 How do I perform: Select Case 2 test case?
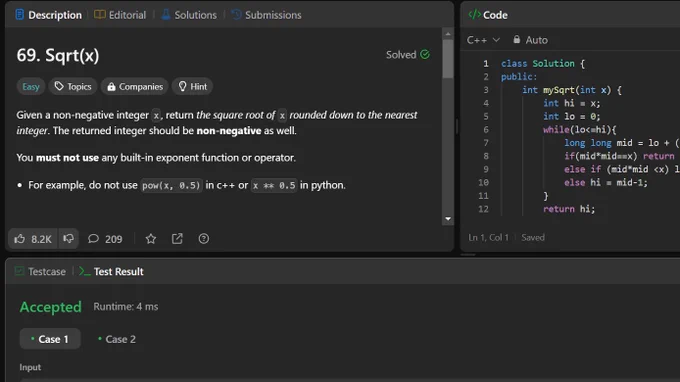pos(117,339)
